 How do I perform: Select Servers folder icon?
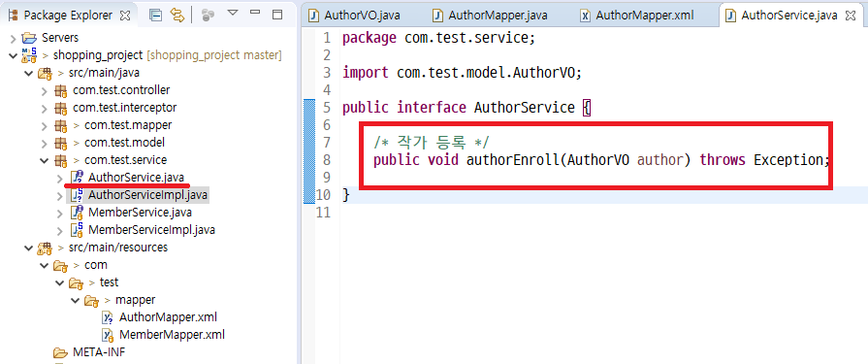click(29, 38)
